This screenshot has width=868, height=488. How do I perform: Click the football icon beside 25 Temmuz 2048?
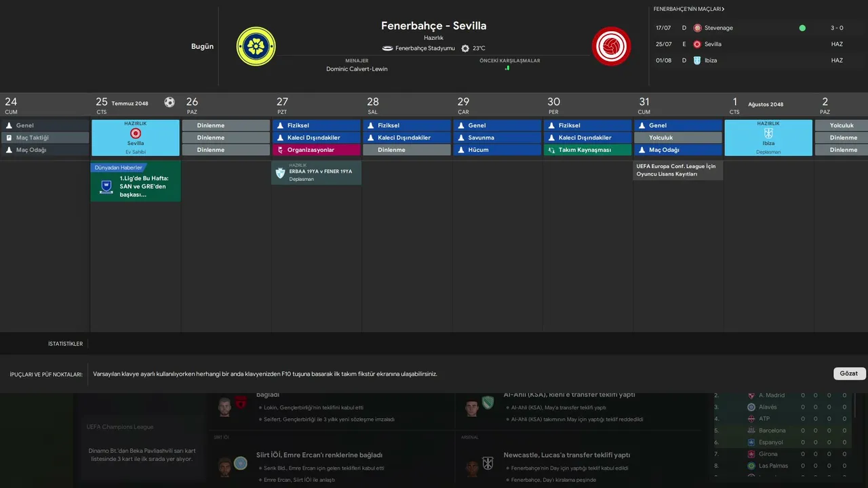(170, 102)
